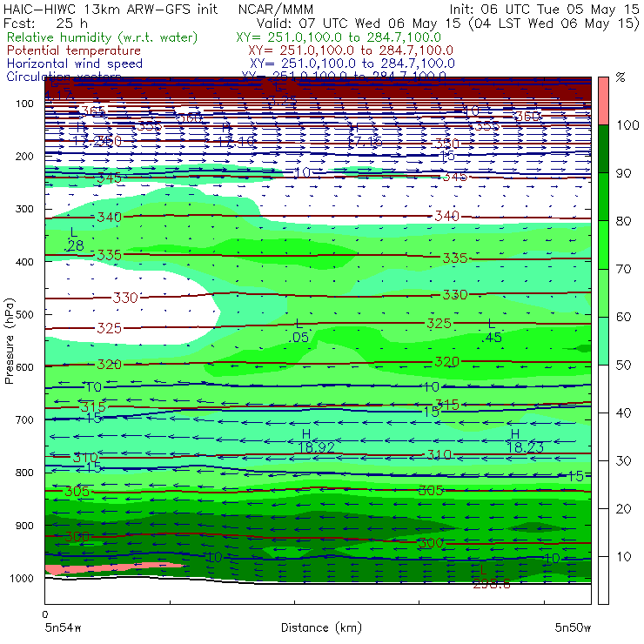Click the pink above-100% colorbar segment
Screen dimensions: 644x644
[x=603, y=101]
